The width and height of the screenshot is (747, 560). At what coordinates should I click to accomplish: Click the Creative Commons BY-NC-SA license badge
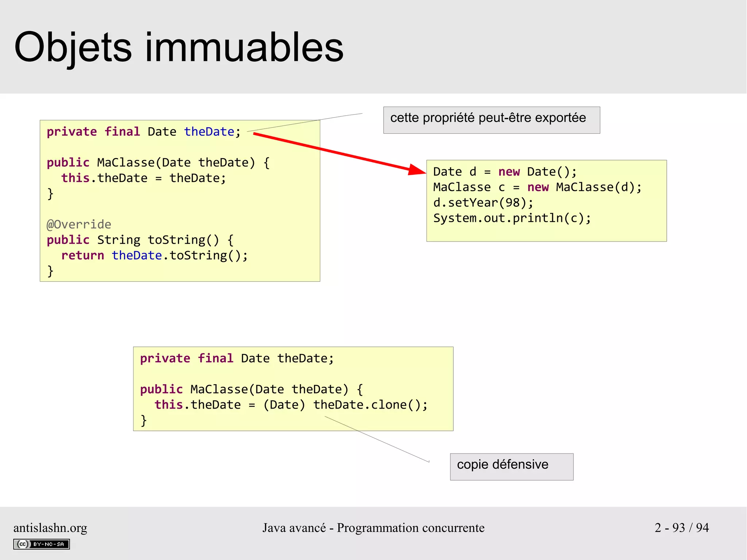coord(42,544)
